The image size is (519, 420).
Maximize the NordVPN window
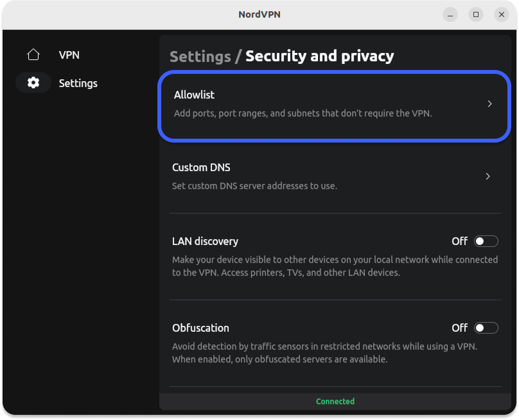(x=476, y=15)
